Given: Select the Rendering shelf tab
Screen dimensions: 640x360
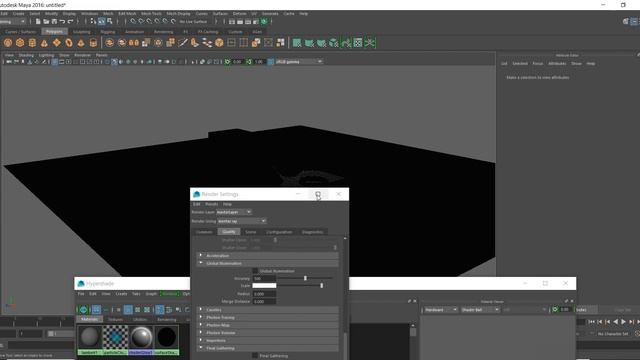Looking at the screenshot, I should tap(163, 32).
